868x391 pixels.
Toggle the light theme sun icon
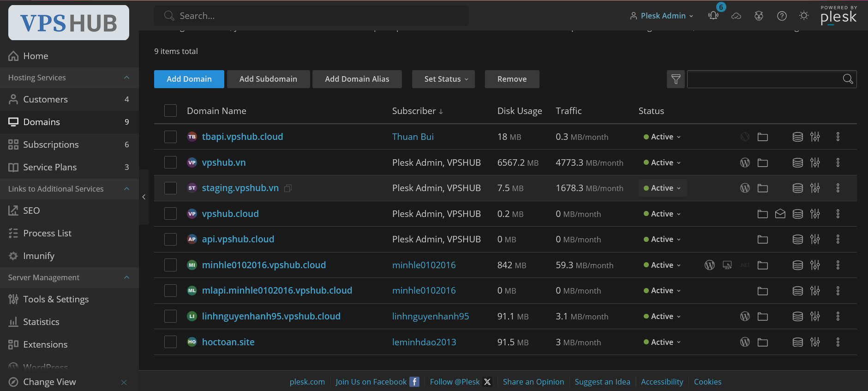pyautogui.click(x=804, y=16)
